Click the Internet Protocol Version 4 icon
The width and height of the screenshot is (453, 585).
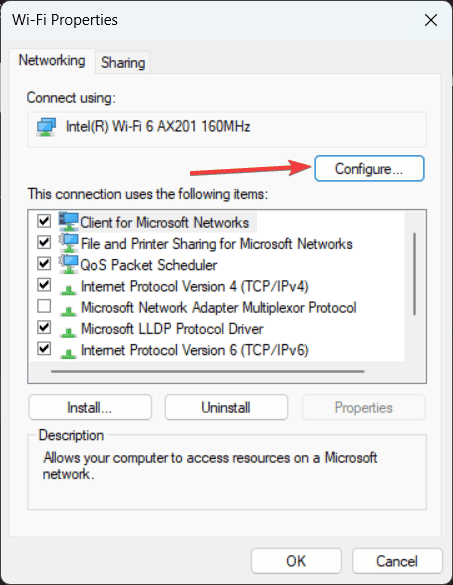(69, 289)
